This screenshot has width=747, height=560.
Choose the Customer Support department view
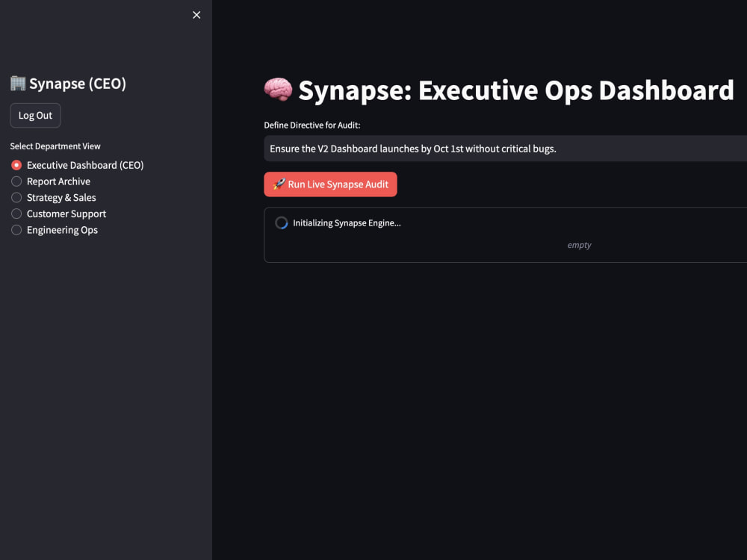pos(58,214)
